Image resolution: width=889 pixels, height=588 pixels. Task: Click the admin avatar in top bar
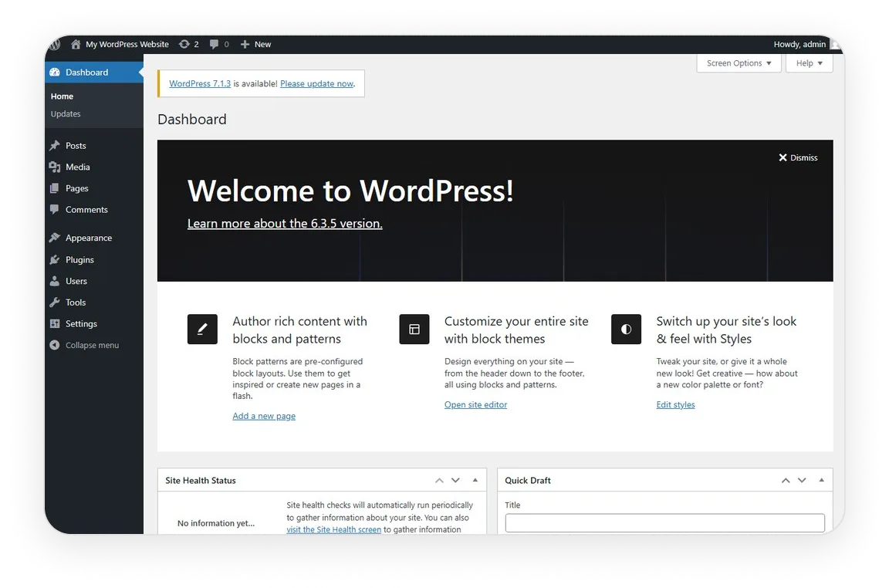(x=836, y=44)
